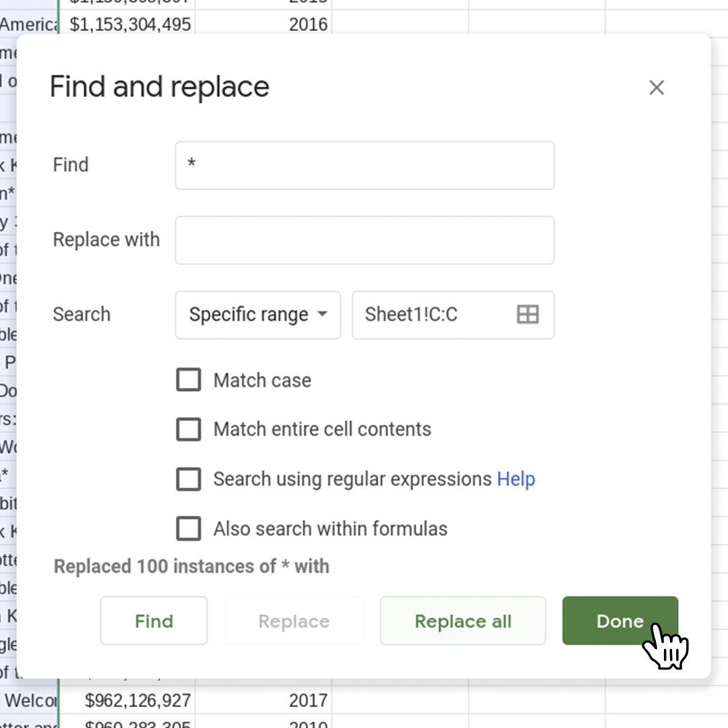Toggle Match entire cell contents checkbox
This screenshot has width=728, height=728.
(x=189, y=429)
